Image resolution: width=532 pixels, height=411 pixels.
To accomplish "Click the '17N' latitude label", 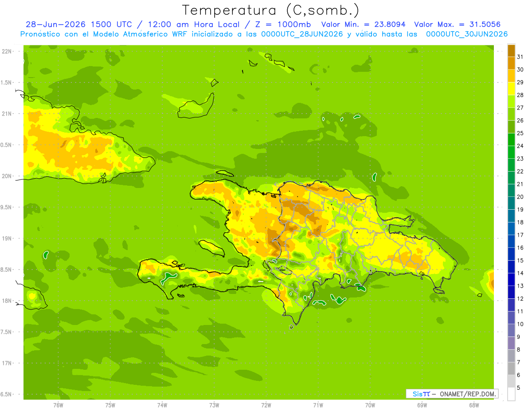I will pos(6,363).
